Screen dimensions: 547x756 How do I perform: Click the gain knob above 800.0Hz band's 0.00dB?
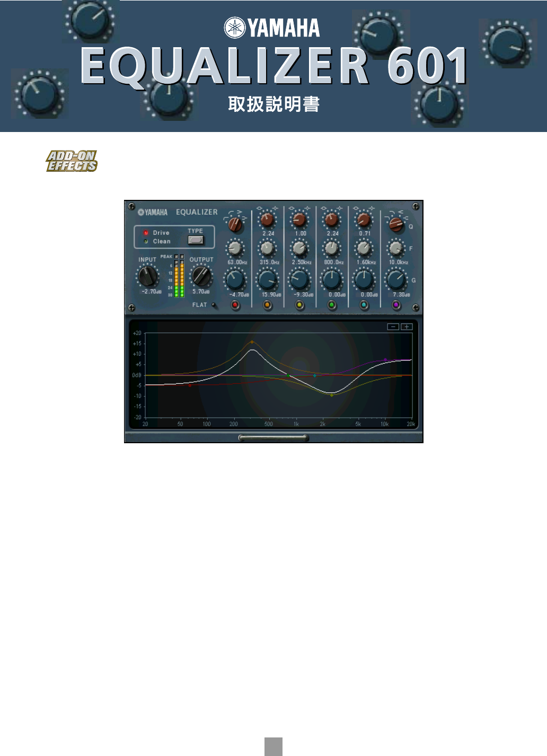[x=332, y=279]
